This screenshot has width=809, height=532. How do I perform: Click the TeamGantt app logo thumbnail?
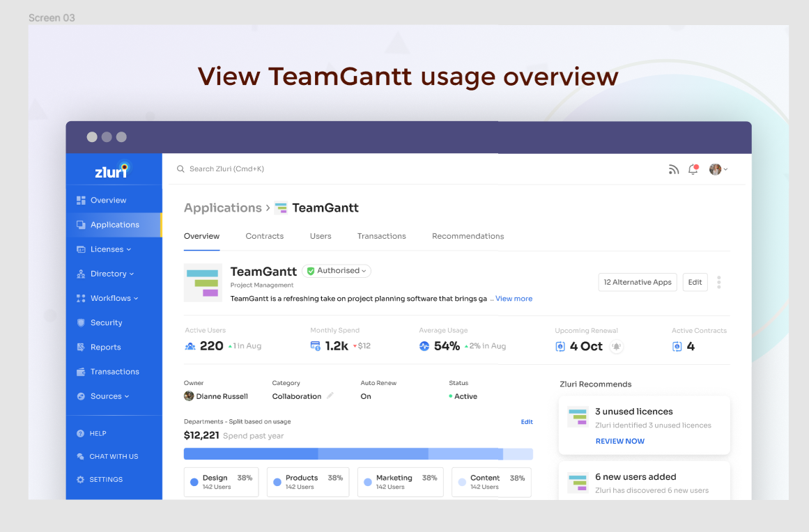click(x=203, y=283)
